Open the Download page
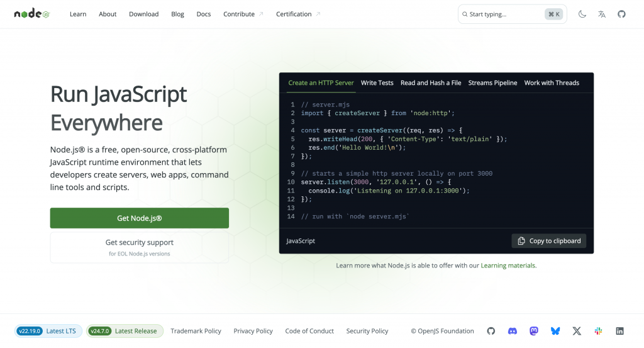 pos(144,14)
